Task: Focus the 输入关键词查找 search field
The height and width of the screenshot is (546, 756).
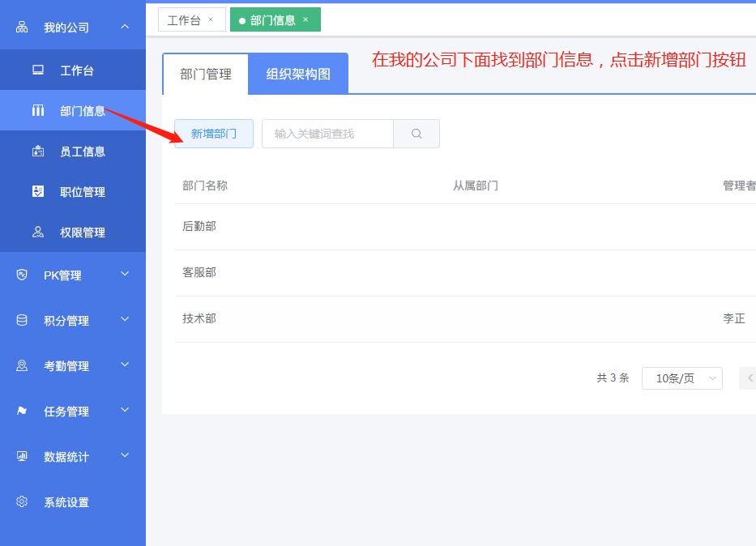Action: point(328,134)
